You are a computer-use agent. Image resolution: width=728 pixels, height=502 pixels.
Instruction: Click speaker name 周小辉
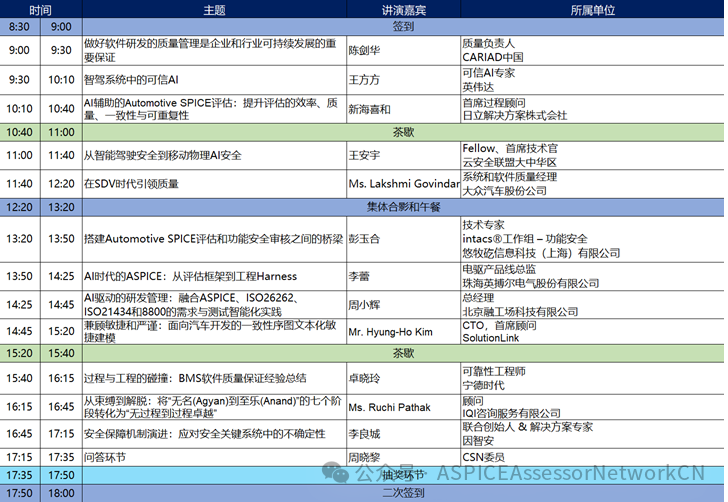(364, 305)
